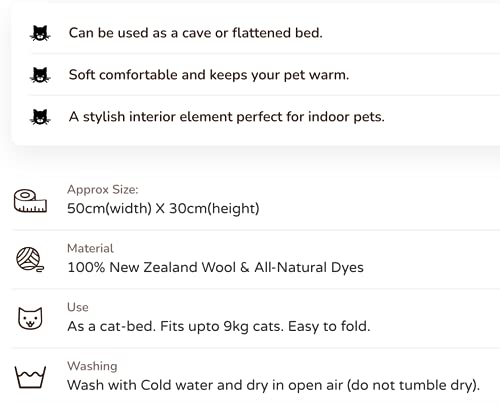Click the 'Material' heading label
This screenshot has width=500, height=405.
pyautogui.click(x=90, y=248)
